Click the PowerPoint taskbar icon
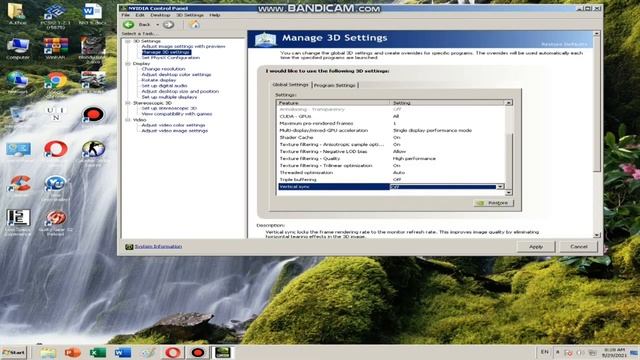The image size is (640, 360). coord(73,352)
